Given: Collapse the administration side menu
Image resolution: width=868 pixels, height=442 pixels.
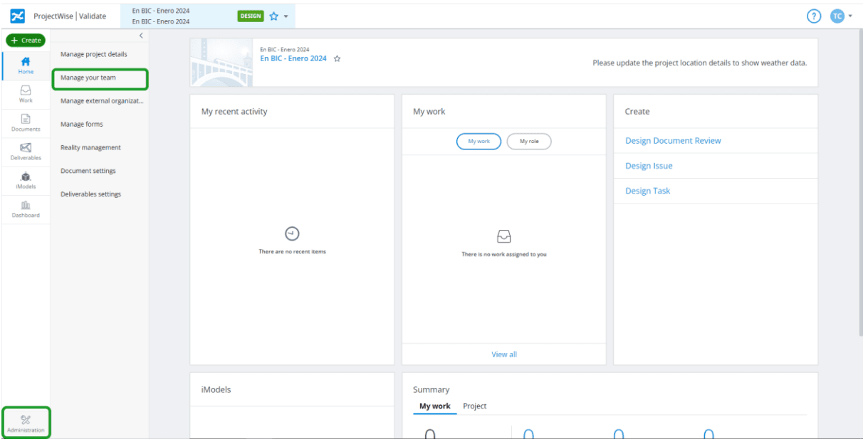Looking at the screenshot, I should coord(141,35).
